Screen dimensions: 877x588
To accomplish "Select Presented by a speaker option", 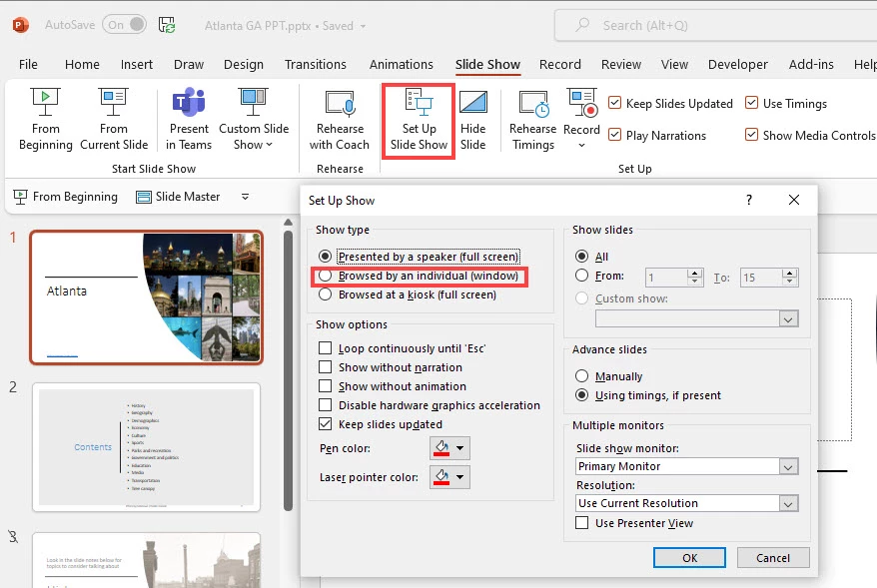I will click(325, 257).
